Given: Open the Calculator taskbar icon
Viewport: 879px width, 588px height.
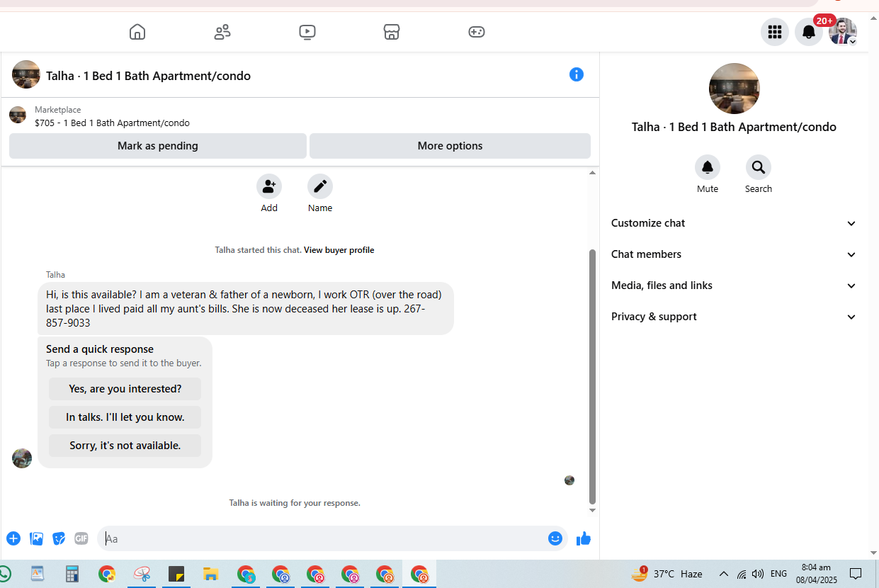Looking at the screenshot, I should click(72, 574).
